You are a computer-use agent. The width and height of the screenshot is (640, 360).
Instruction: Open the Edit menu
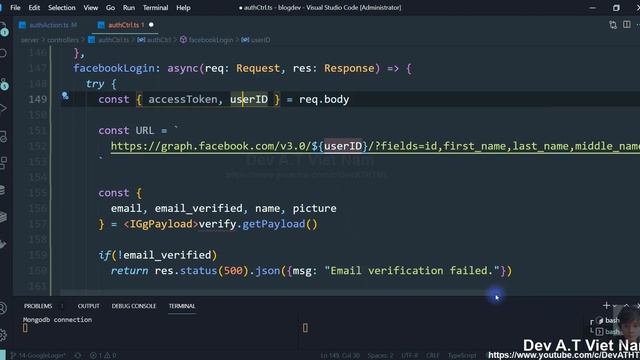coord(34,8)
